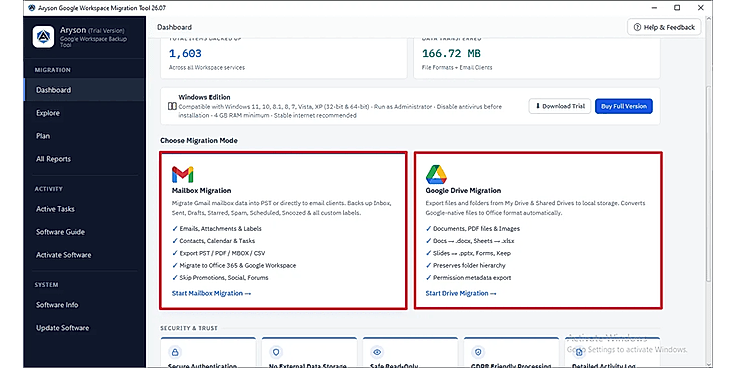
Task: Click the Choose Migration Mode heading
Action: point(199,140)
